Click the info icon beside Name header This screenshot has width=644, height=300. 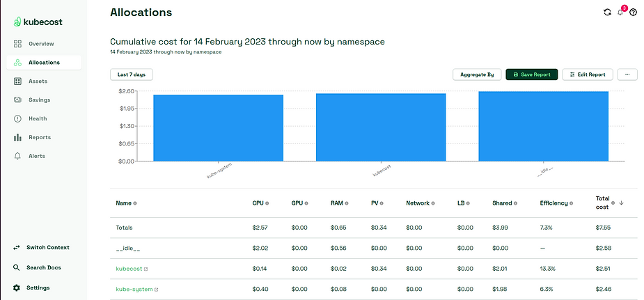134,203
